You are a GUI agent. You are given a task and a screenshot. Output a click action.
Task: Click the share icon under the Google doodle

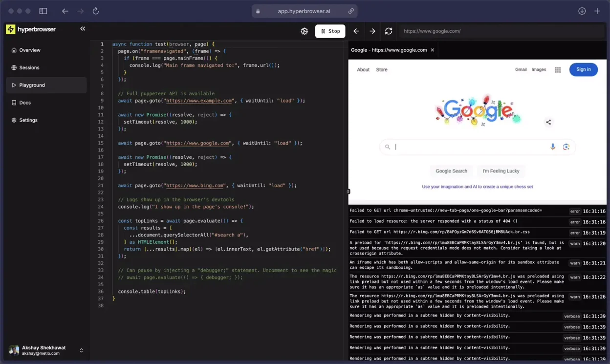(x=548, y=123)
